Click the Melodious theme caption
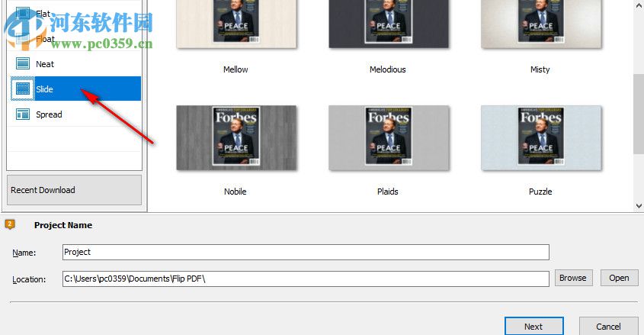The image size is (644, 335). 388,69
